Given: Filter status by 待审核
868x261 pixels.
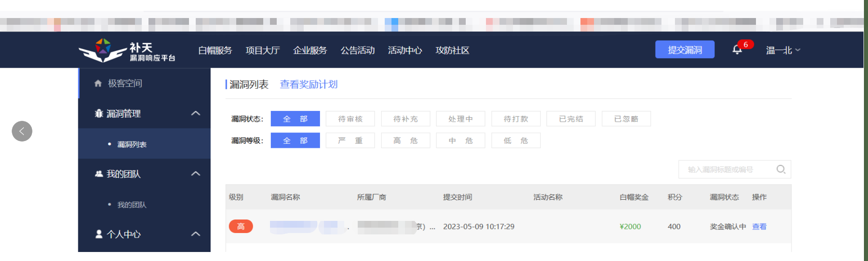Looking at the screenshot, I should click(351, 119).
